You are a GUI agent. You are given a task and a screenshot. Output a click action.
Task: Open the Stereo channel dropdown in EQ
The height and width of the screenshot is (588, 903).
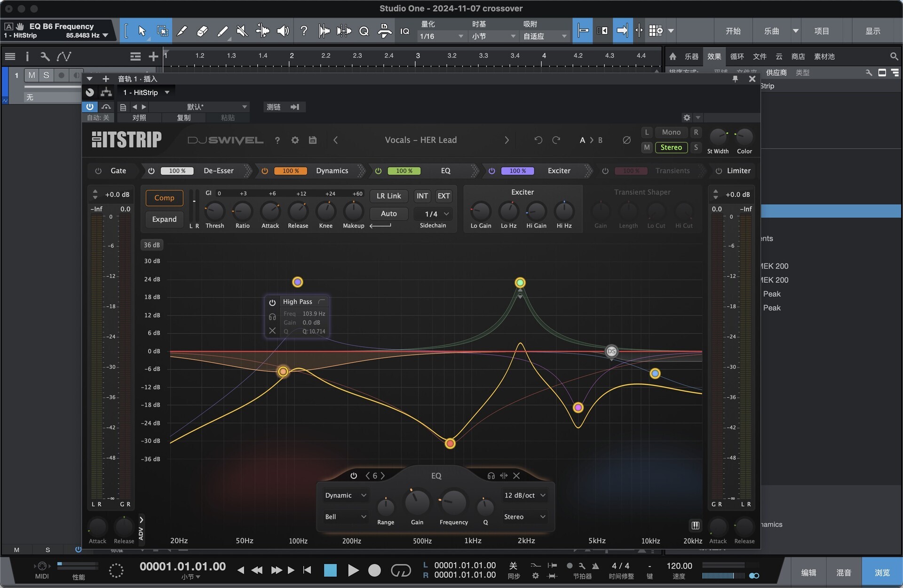tap(524, 516)
